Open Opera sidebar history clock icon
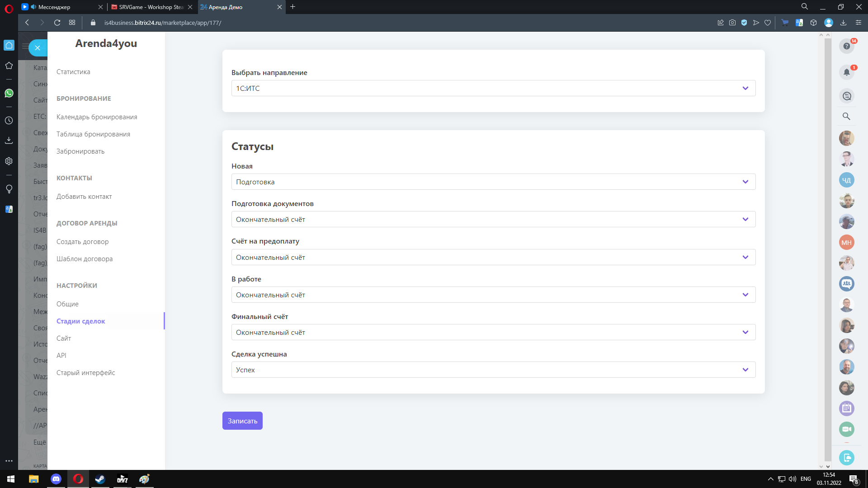 click(x=9, y=121)
